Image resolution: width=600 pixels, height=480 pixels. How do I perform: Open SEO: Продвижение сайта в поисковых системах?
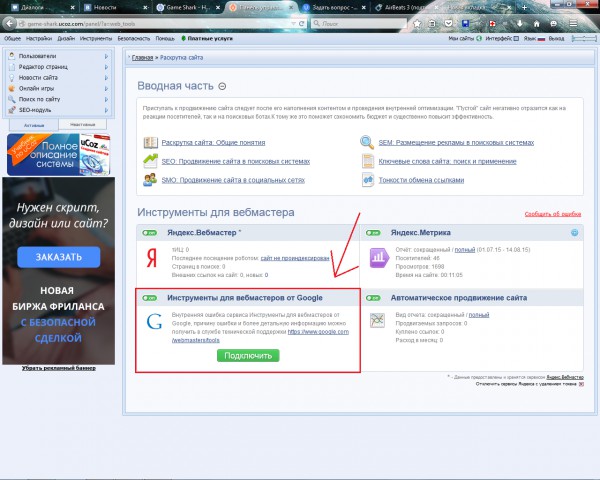pyautogui.click(x=236, y=161)
